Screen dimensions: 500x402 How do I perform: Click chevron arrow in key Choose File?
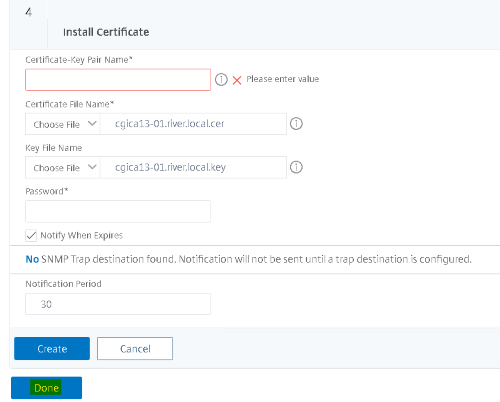click(92, 167)
